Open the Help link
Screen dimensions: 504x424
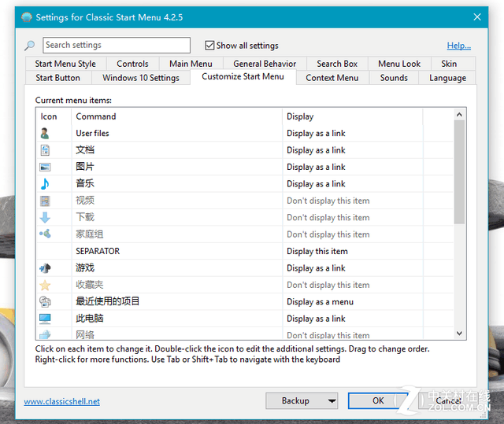point(458,46)
